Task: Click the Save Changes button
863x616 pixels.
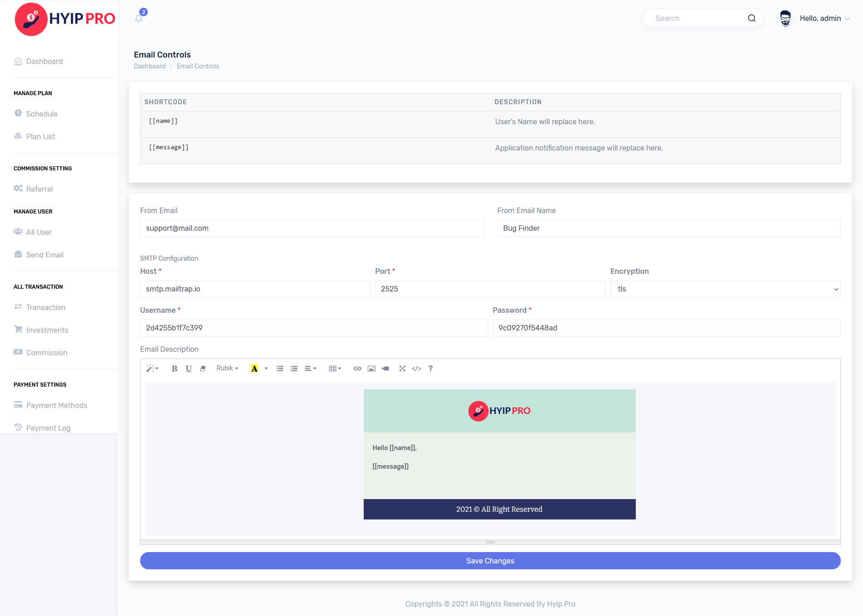Action: pos(490,561)
